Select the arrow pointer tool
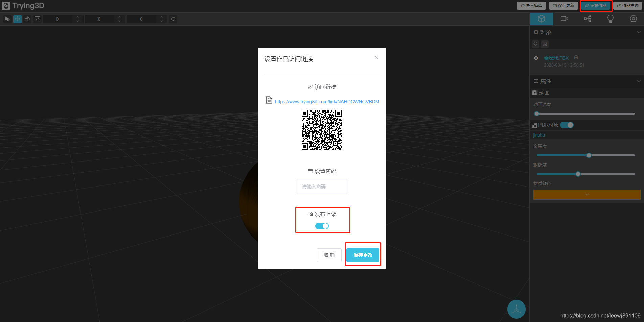Image resolution: width=644 pixels, height=322 pixels. click(x=7, y=19)
